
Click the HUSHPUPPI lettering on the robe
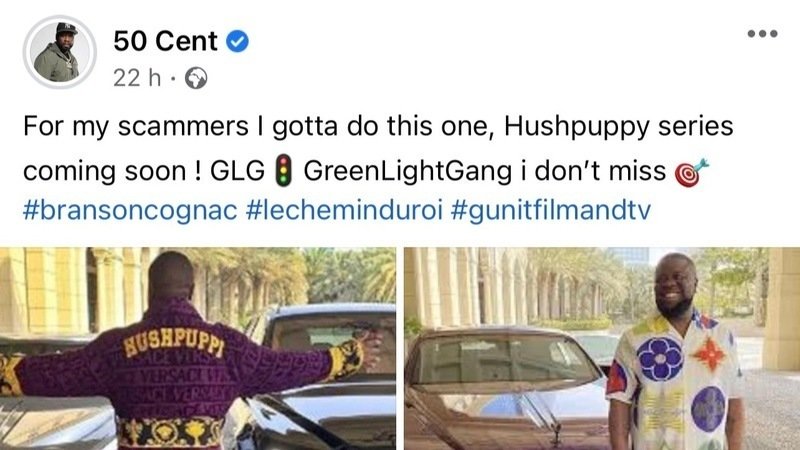(174, 341)
